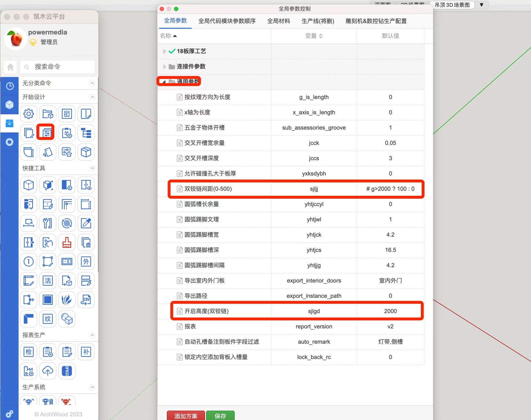The image size is (531, 420).
Task: Click the red stamp tool icon
Action: 67,243
